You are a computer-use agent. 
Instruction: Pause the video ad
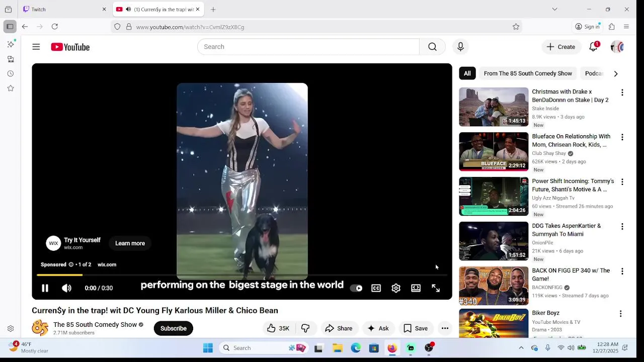click(45, 288)
